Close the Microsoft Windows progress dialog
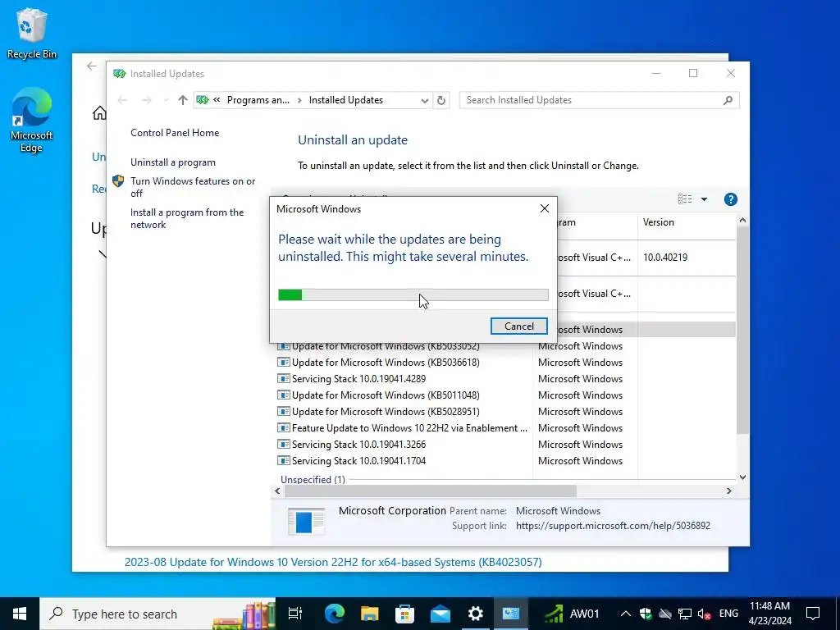The image size is (840, 630). (x=545, y=208)
